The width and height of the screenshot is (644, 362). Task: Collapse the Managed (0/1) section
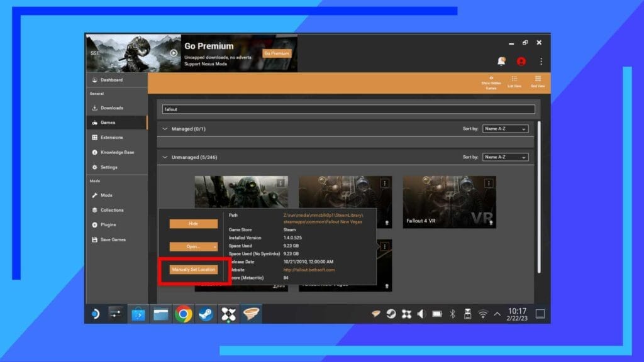(165, 129)
